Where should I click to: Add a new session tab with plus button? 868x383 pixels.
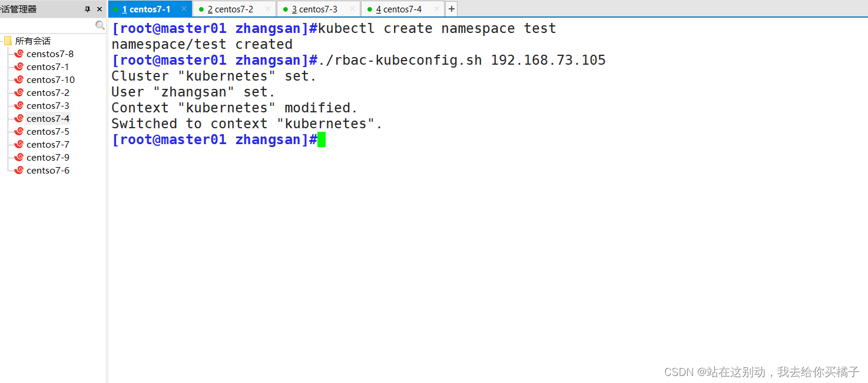coord(452,9)
